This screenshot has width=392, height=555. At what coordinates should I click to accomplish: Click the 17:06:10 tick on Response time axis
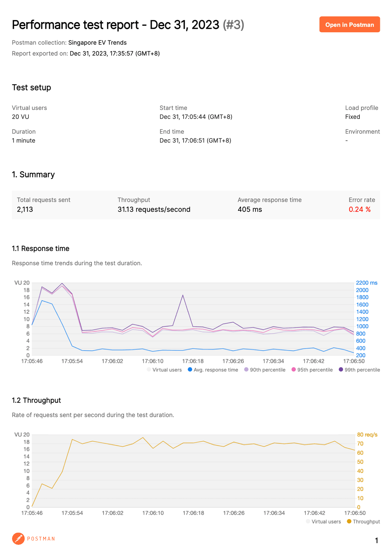tap(152, 361)
